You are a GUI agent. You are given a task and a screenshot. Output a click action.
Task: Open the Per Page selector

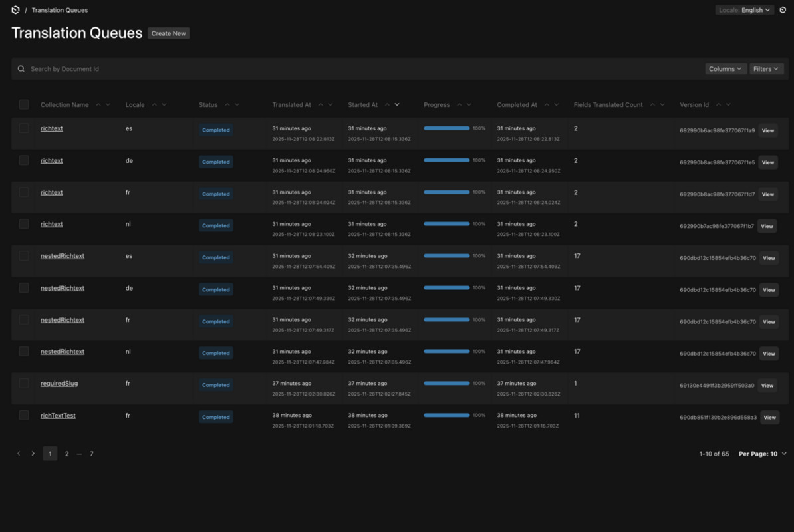762,454
